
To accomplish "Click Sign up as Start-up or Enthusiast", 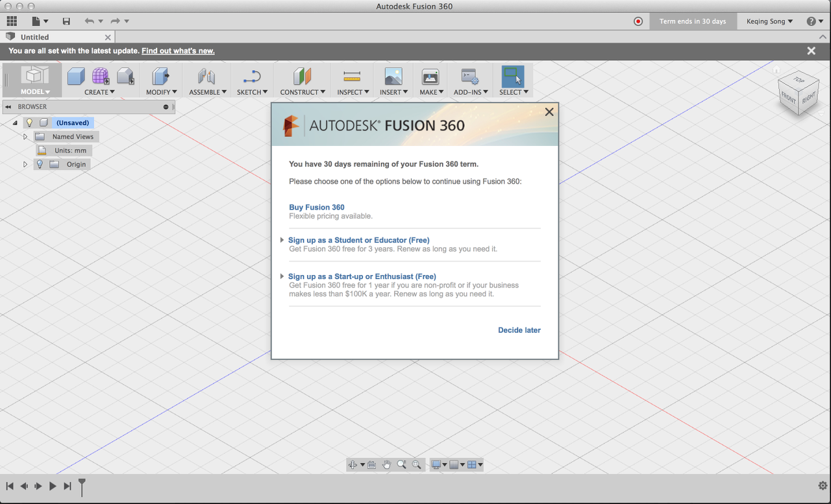I will click(362, 276).
